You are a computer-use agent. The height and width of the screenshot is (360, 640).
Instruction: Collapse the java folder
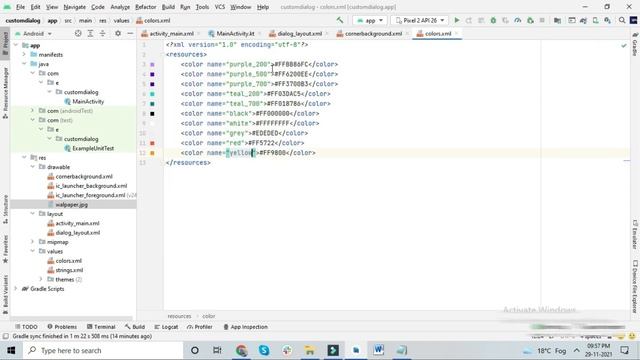tap(24, 64)
